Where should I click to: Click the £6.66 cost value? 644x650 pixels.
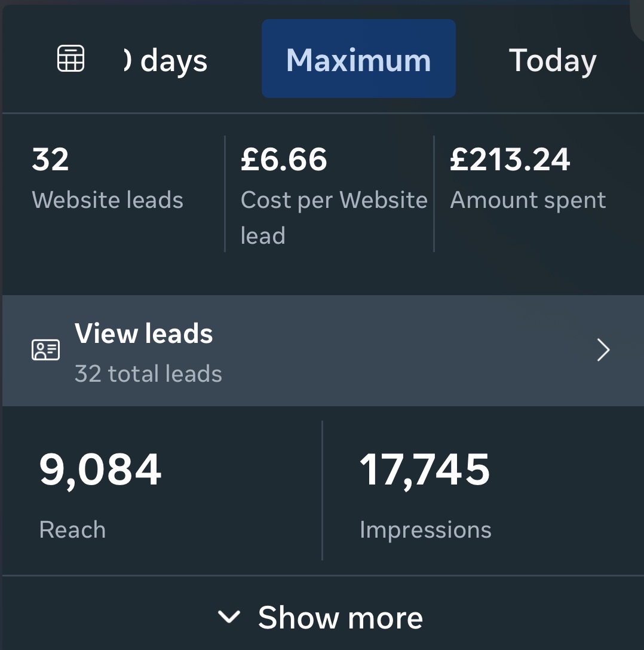click(284, 160)
